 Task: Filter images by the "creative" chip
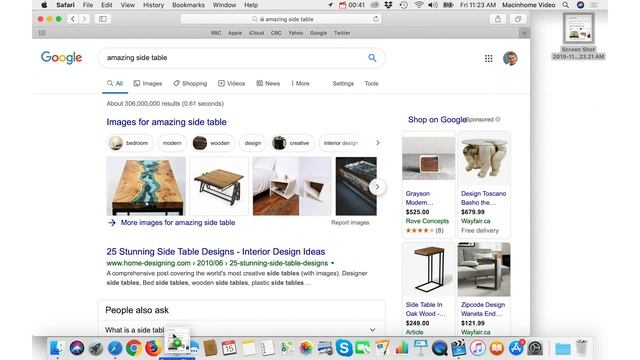point(292,143)
